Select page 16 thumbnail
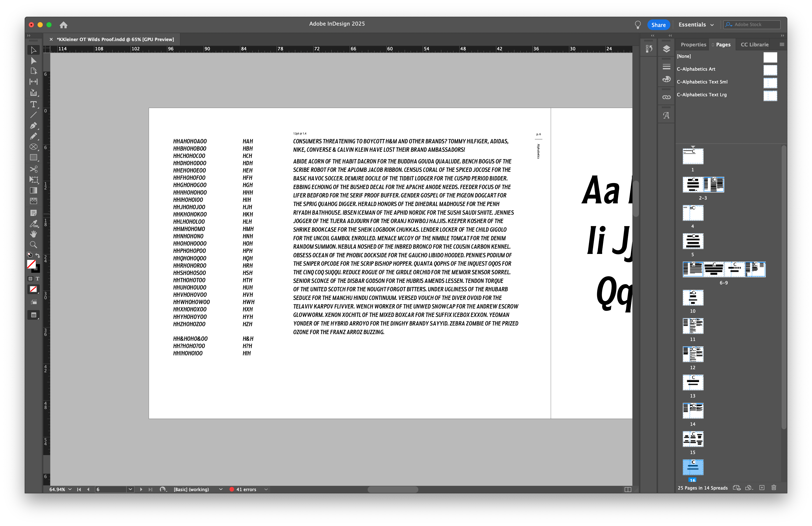Viewport: 812px width, 526px height. [693, 467]
